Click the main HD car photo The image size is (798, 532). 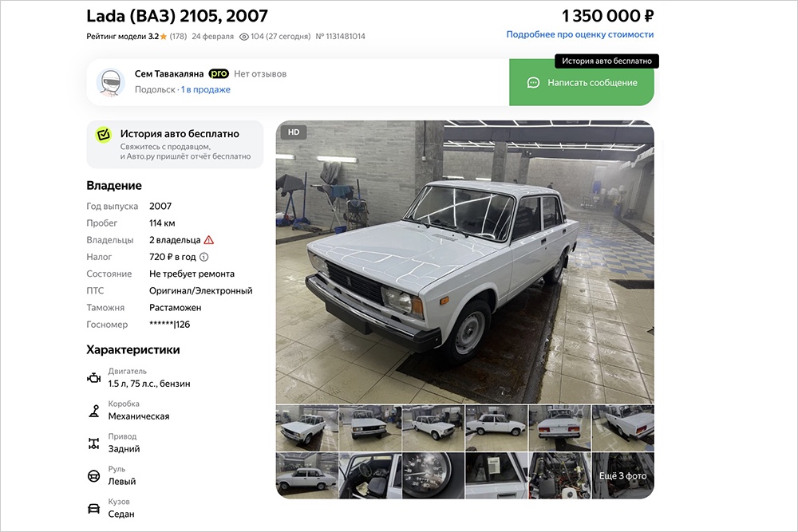click(464, 262)
